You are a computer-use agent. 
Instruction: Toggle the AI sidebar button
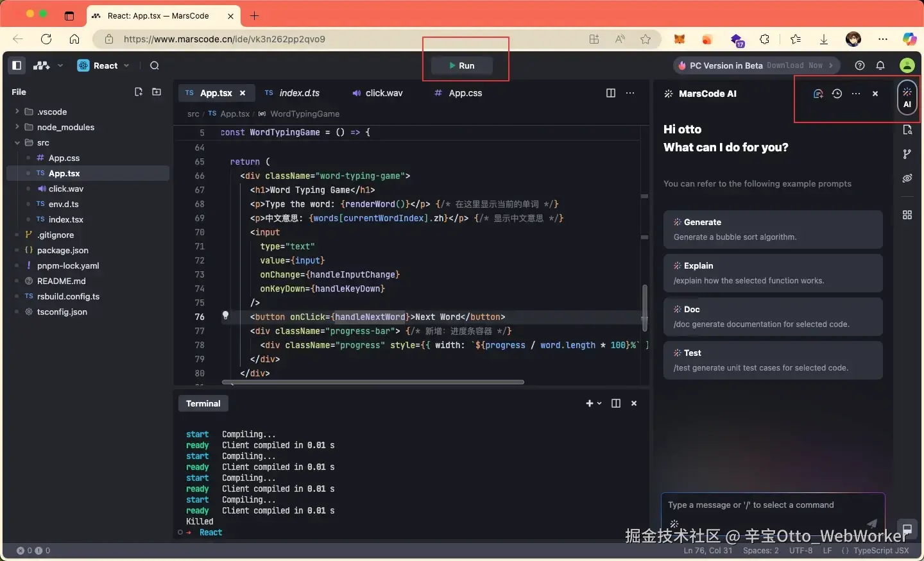(907, 97)
